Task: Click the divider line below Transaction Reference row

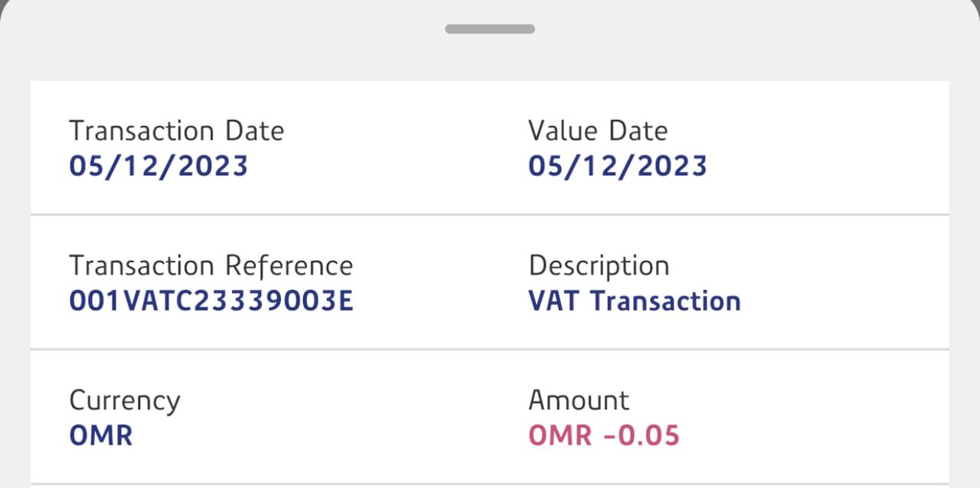Action: 490,350
